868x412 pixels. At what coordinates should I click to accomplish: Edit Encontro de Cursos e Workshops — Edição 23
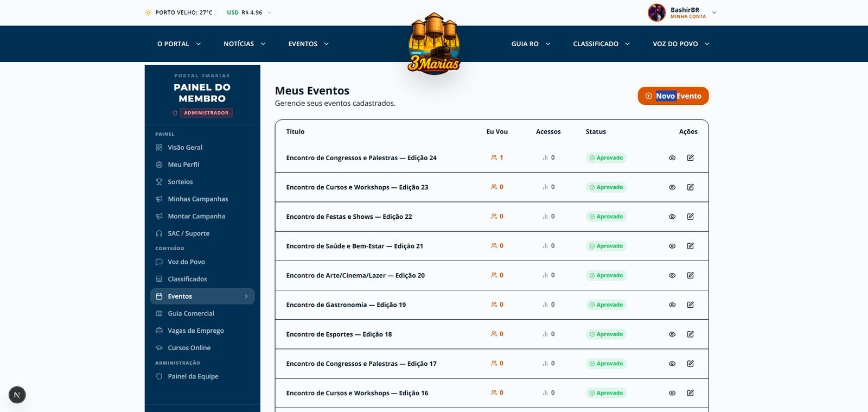click(691, 187)
